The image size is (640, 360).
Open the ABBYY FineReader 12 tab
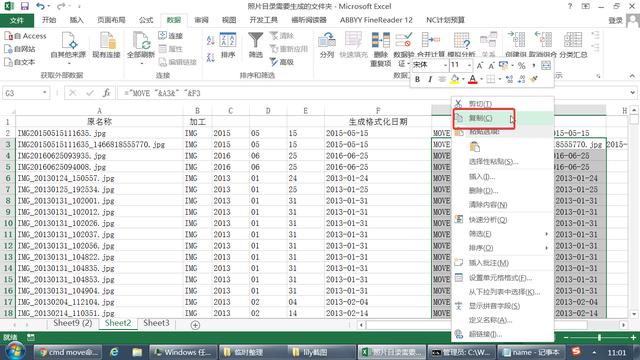click(376, 20)
